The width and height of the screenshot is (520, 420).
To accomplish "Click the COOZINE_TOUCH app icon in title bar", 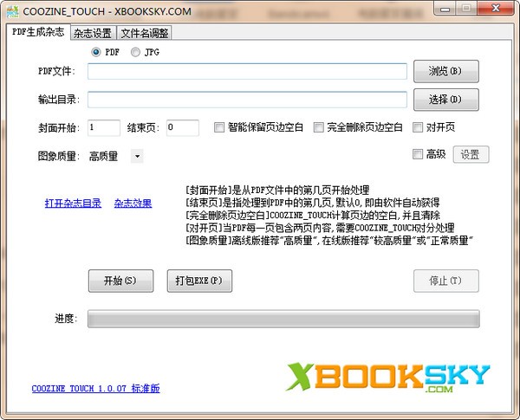I will [13, 11].
